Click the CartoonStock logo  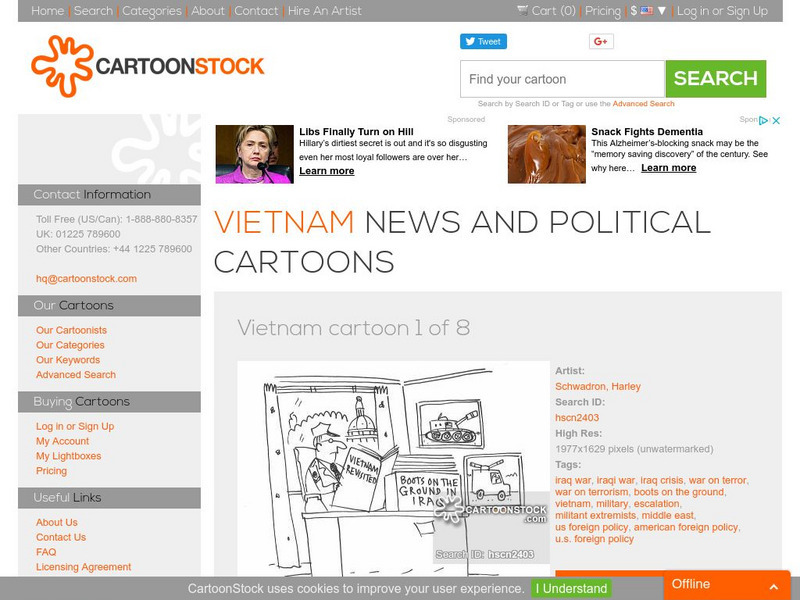(x=147, y=66)
